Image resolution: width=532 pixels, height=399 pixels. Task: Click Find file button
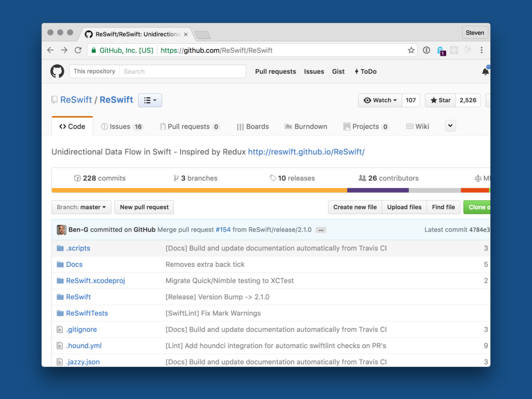(x=443, y=207)
